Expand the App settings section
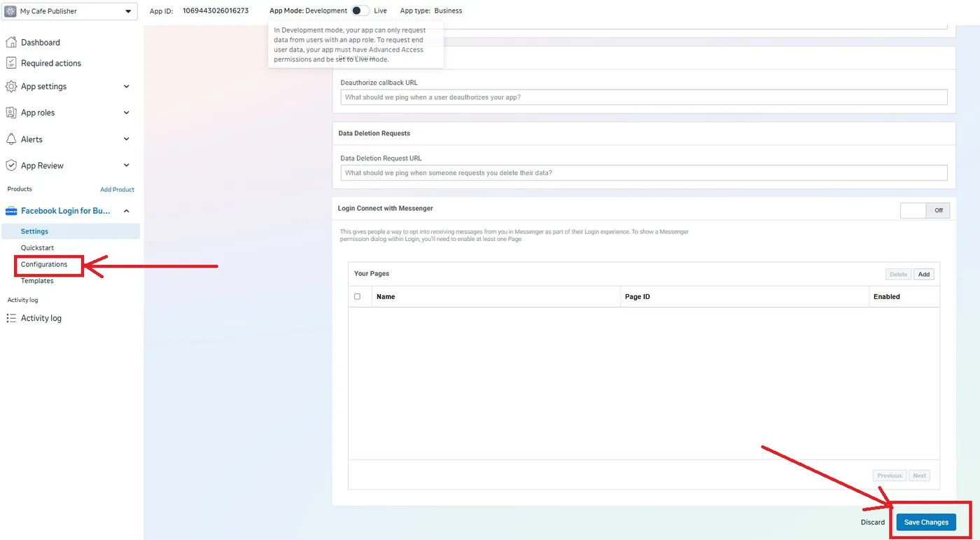The image size is (980, 540). pyautogui.click(x=127, y=86)
